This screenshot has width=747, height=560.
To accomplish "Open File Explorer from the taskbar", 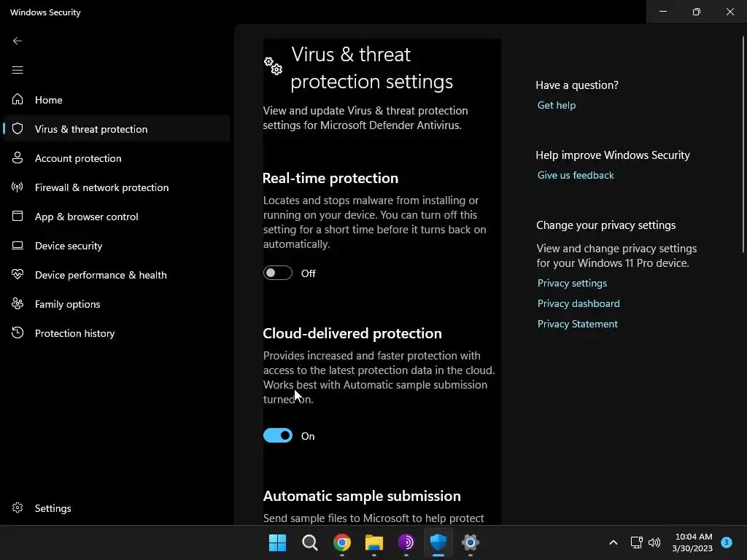I will 374,542.
